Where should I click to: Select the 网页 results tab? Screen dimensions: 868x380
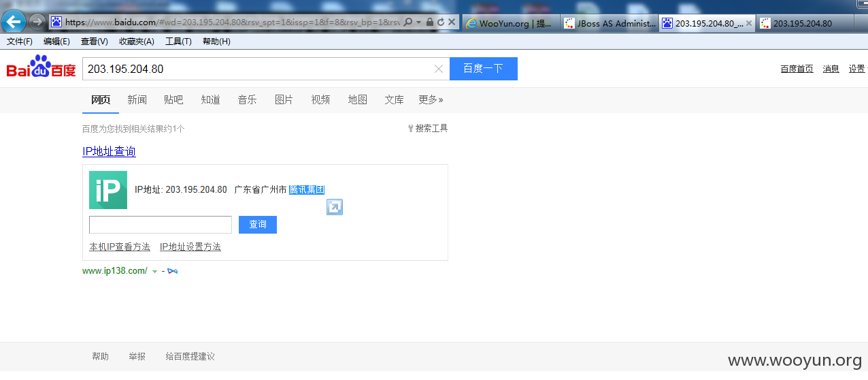tap(101, 99)
